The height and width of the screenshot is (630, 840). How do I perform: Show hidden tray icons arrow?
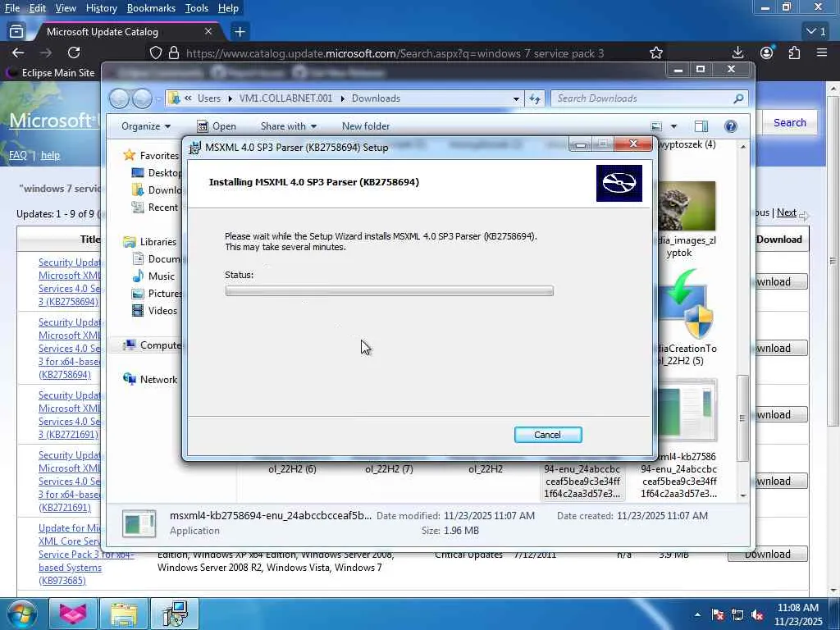[x=697, y=614]
